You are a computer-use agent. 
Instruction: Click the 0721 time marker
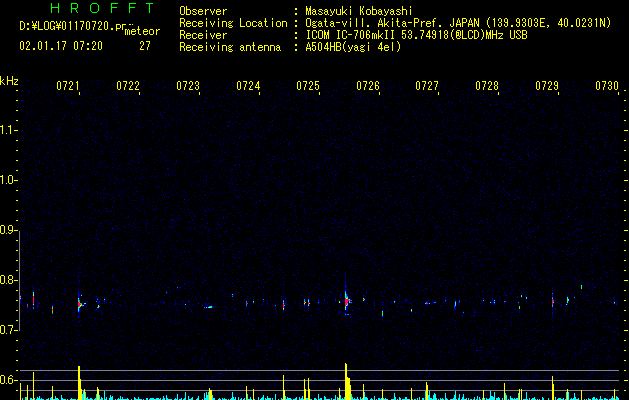(x=67, y=86)
